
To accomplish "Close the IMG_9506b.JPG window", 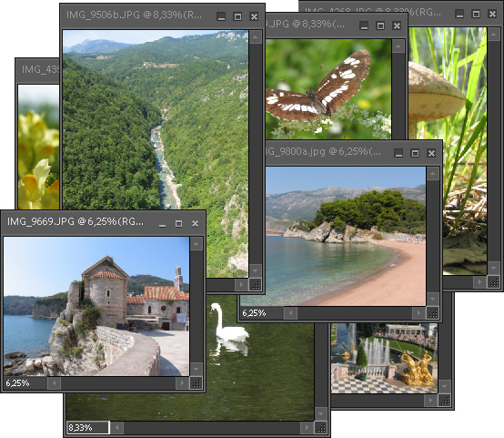I will click(254, 16).
